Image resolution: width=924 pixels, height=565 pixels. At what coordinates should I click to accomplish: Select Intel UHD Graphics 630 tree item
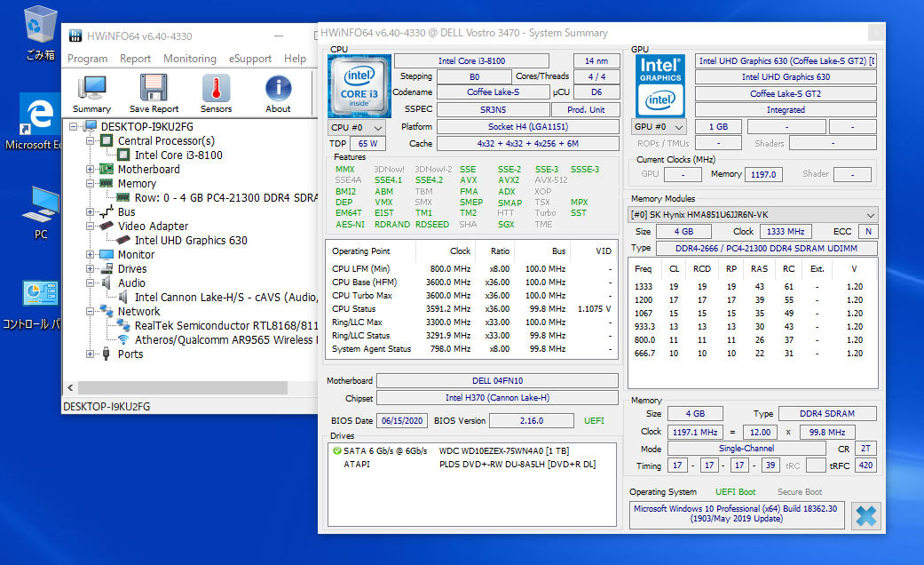pos(191,241)
